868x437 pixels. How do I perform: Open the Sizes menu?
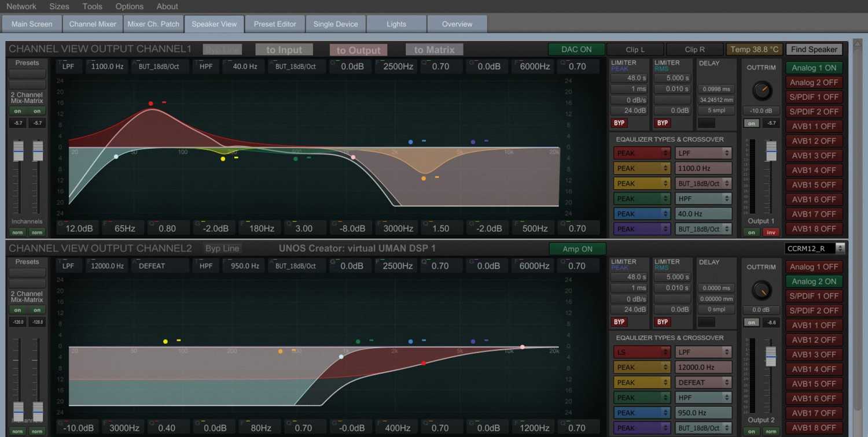59,6
